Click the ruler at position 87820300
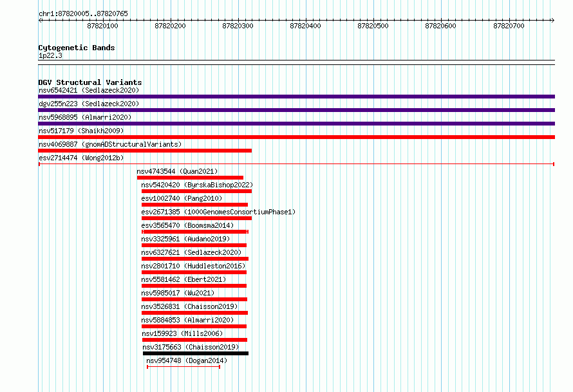This screenshot has height=392, width=573. [238, 26]
